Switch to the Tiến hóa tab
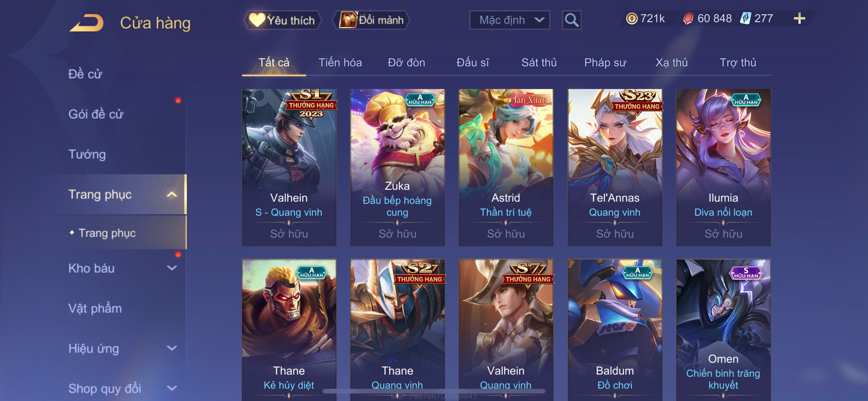 click(x=340, y=63)
